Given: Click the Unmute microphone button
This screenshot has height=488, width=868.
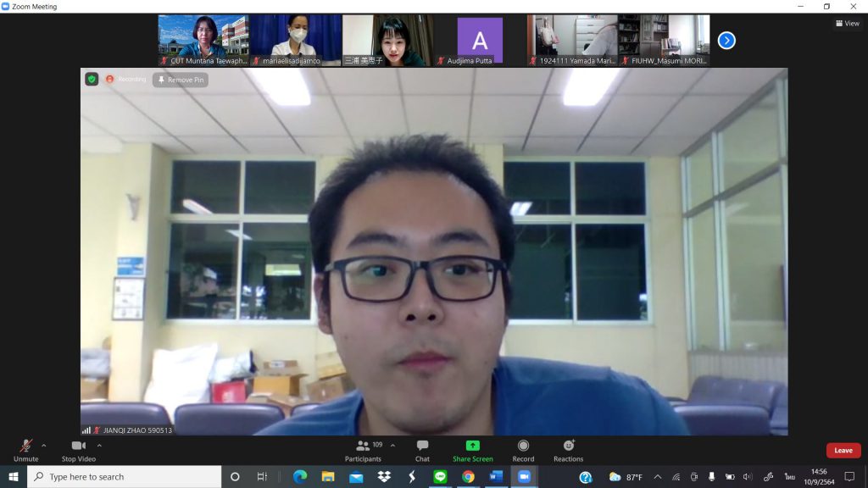Looking at the screenshot, I should point(26,451).
